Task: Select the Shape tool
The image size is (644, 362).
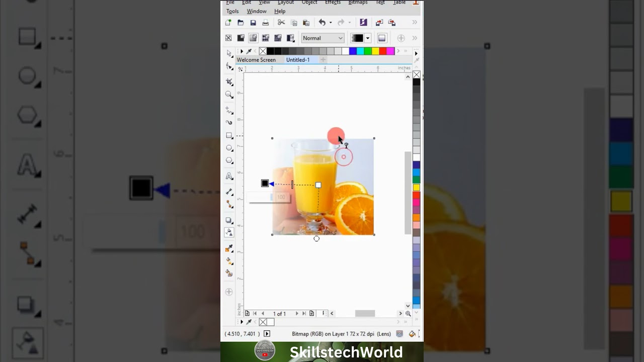Action: pyautogui.click(x=229, y=66)
